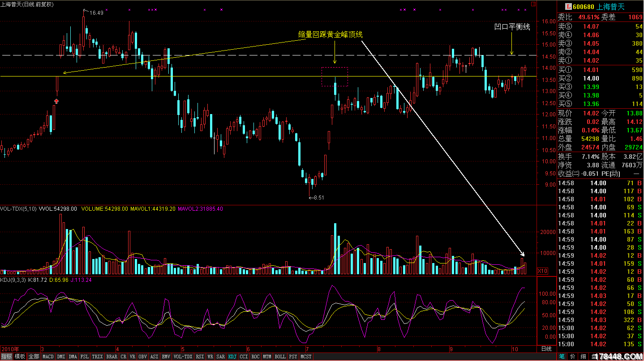Open the TRIX indicator
The height and width of the screenshot is (361, 644).
[x=97, y=357]
